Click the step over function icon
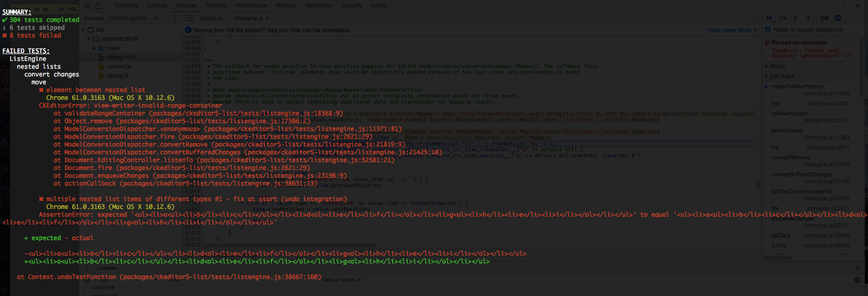Screen dimensions: 868x296 point(783,18)
